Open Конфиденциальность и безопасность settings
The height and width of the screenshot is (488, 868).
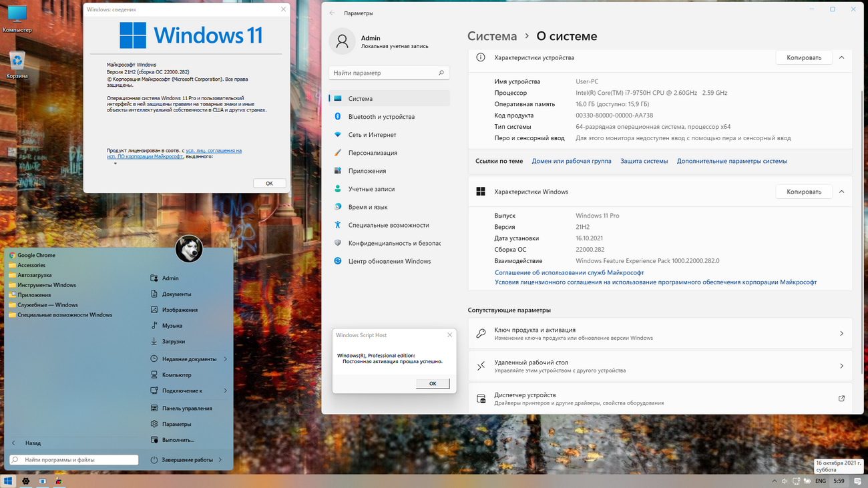pos(389,243)
